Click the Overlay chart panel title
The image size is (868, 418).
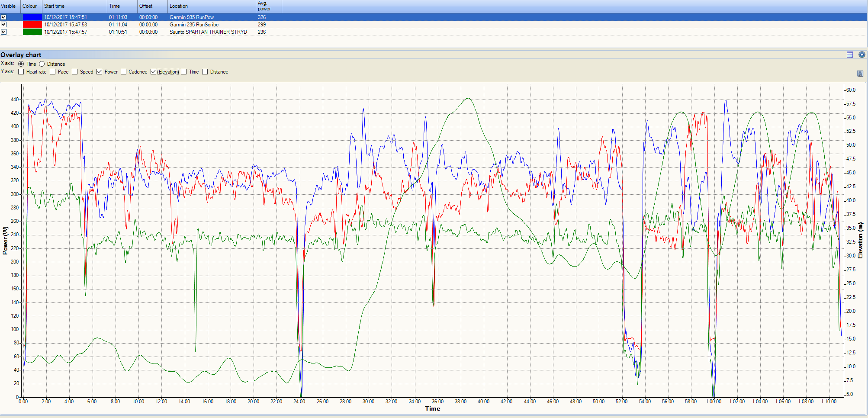coord(21,55)
